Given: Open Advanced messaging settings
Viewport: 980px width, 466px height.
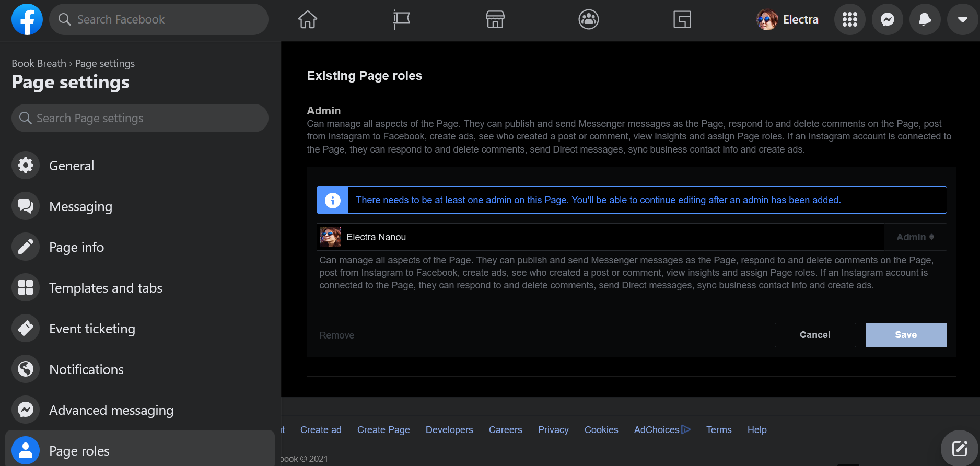Looking at the screenshot, I should coord(111,410).
